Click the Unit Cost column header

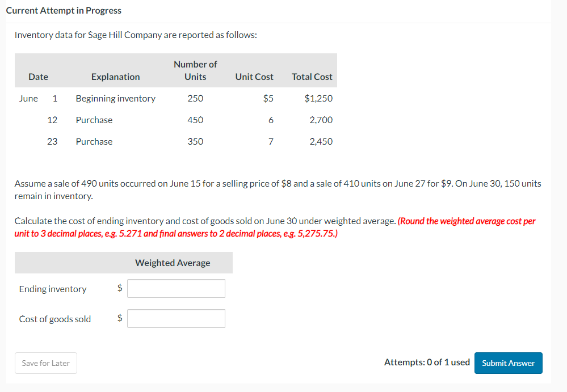tap(254, 77)
